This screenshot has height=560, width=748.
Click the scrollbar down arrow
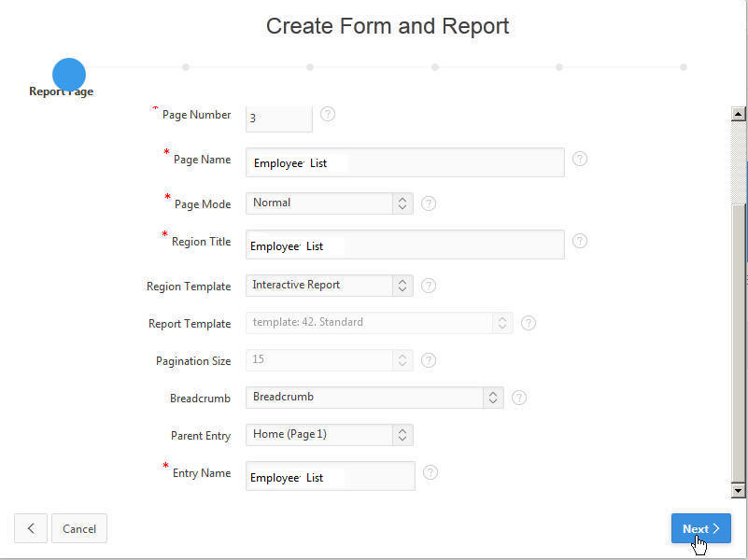click(x=739, y=490)
